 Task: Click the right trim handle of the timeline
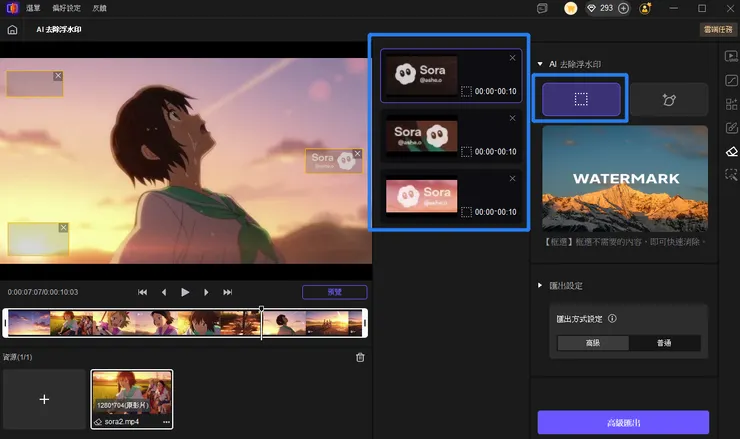(365, 323)
